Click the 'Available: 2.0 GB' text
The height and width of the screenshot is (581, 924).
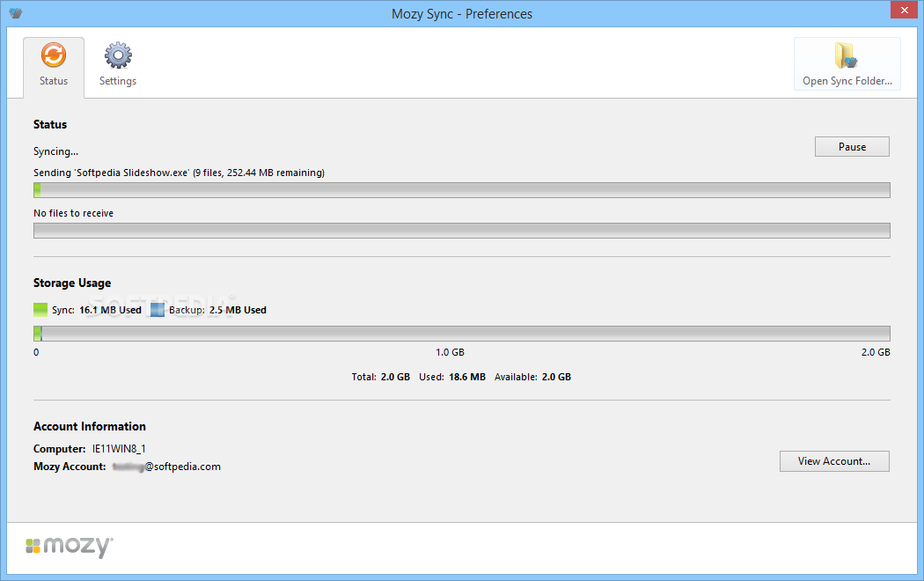pos(532,377)
